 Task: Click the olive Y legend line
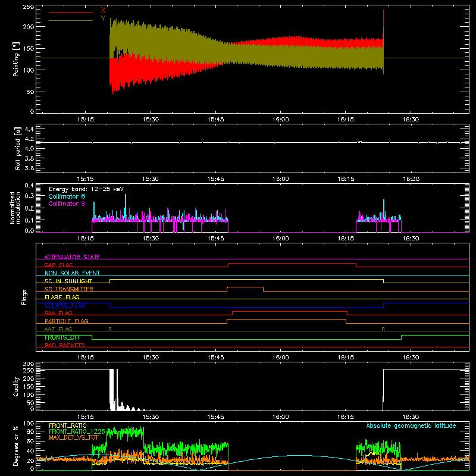(x=71, y=20)
